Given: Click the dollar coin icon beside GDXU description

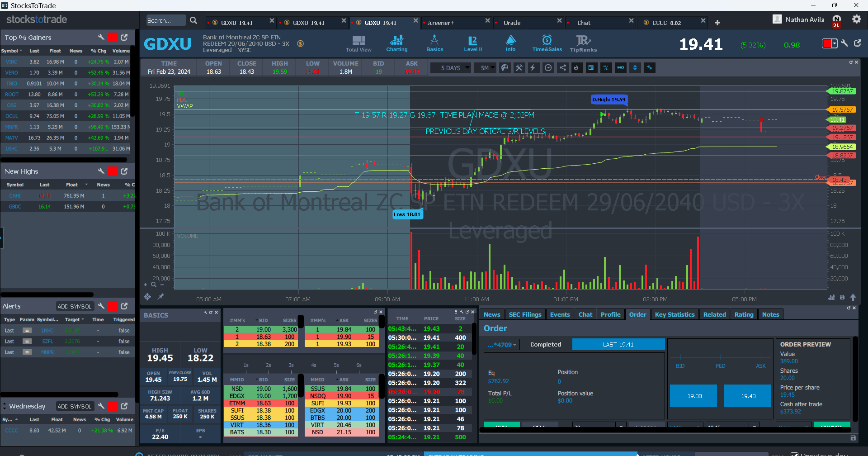Looking at the screenshot, I should click(x=300, y=43).
